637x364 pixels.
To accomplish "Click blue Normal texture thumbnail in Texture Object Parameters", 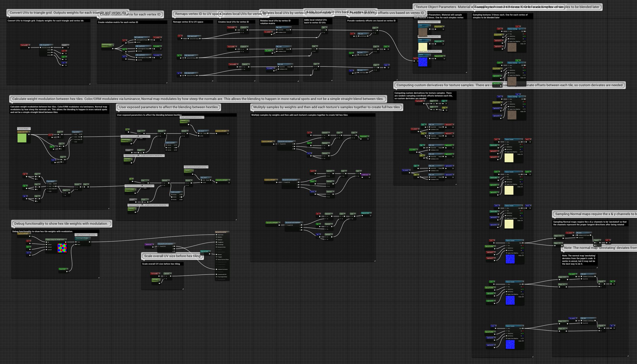I will tap(423, 62).
